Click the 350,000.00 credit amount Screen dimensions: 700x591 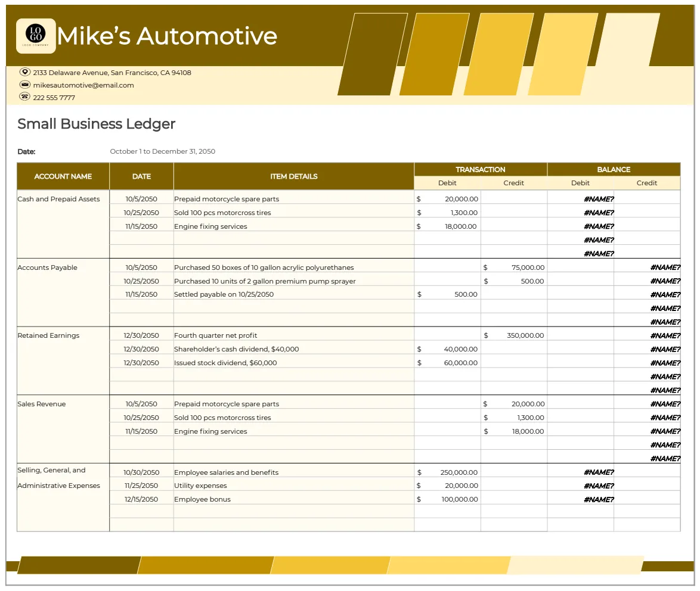pos(514,335)
